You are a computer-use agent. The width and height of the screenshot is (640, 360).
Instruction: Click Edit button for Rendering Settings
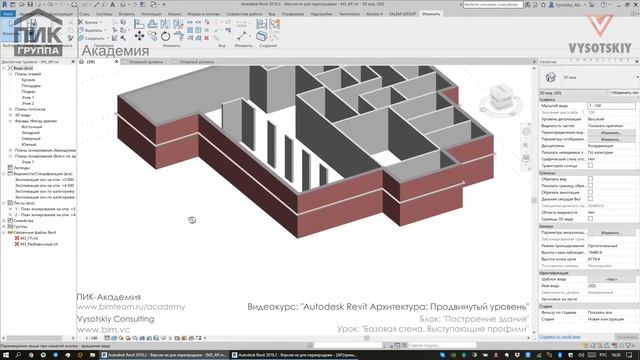click(x=611, y=233)
